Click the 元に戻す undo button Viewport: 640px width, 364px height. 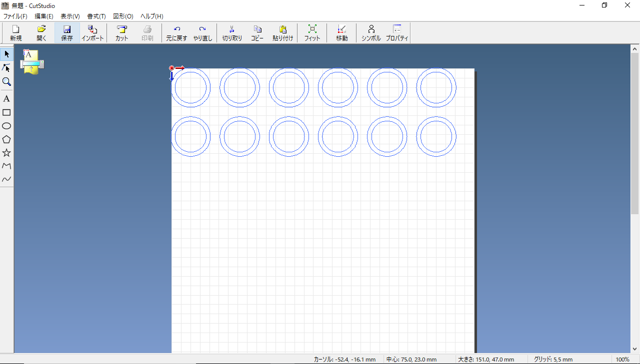(176, 33)
